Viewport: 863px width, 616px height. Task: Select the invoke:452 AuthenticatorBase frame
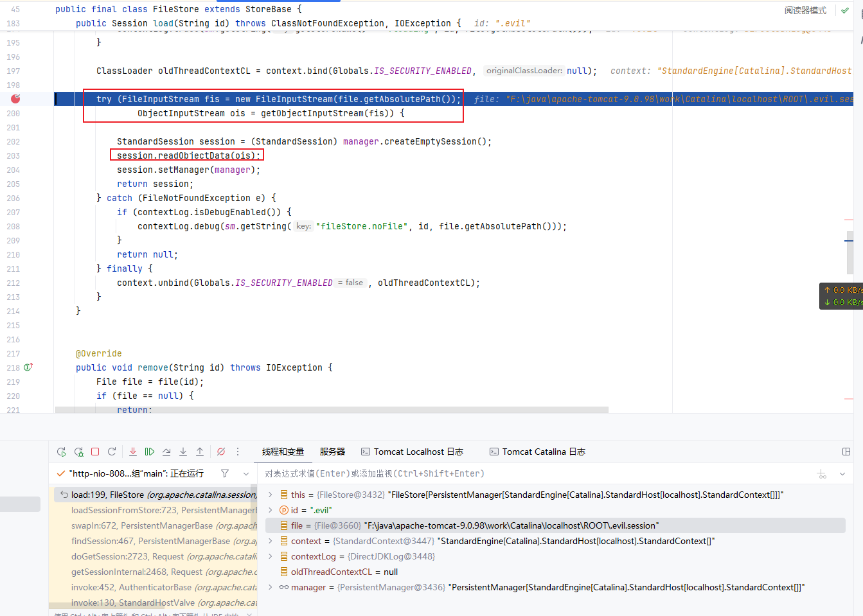point(156,587)
